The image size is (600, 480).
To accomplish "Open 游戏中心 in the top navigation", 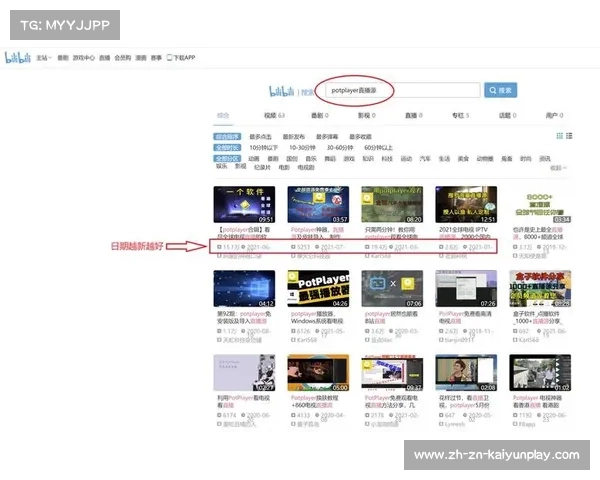I will [x=84, y=58].
